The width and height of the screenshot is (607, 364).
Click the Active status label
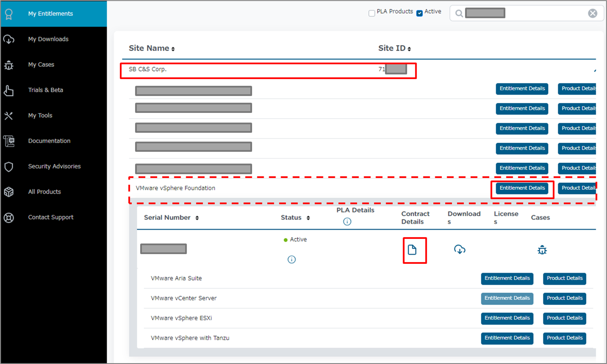coord(298,239)
